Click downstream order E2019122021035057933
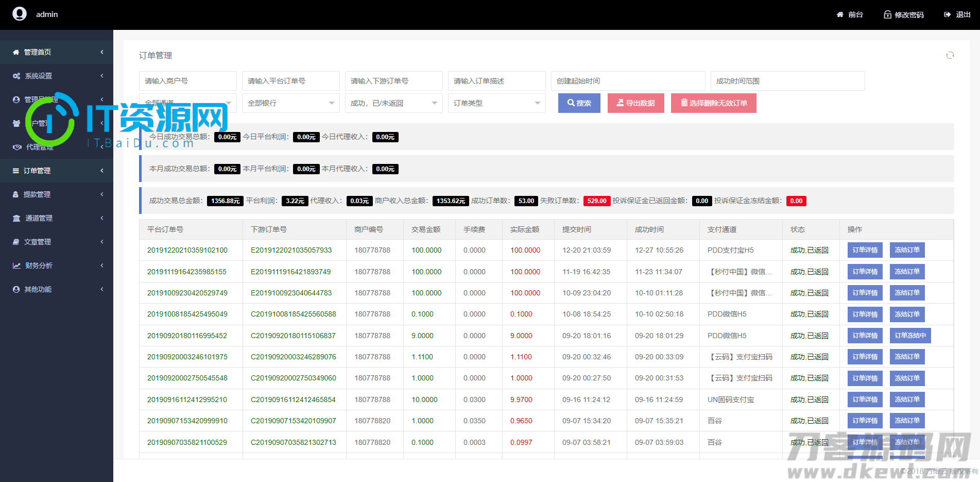980x482 pixels. tap(291, 250)
